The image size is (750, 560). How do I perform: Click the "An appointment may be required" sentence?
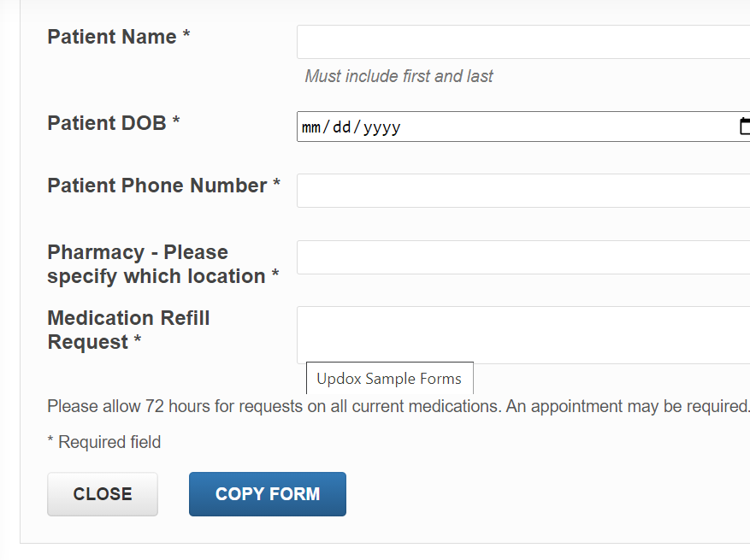click(x=628, y=406)
